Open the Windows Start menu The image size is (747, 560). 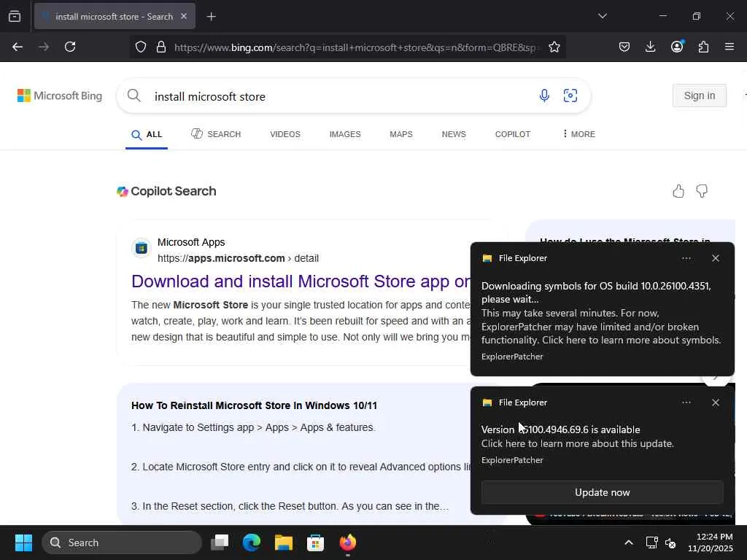(23, 542)
